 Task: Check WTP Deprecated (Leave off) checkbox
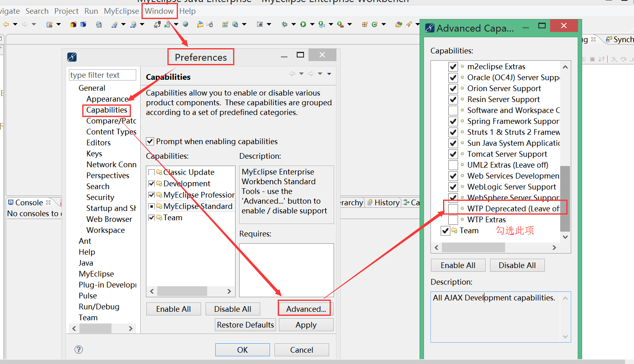tap(453, 209)
